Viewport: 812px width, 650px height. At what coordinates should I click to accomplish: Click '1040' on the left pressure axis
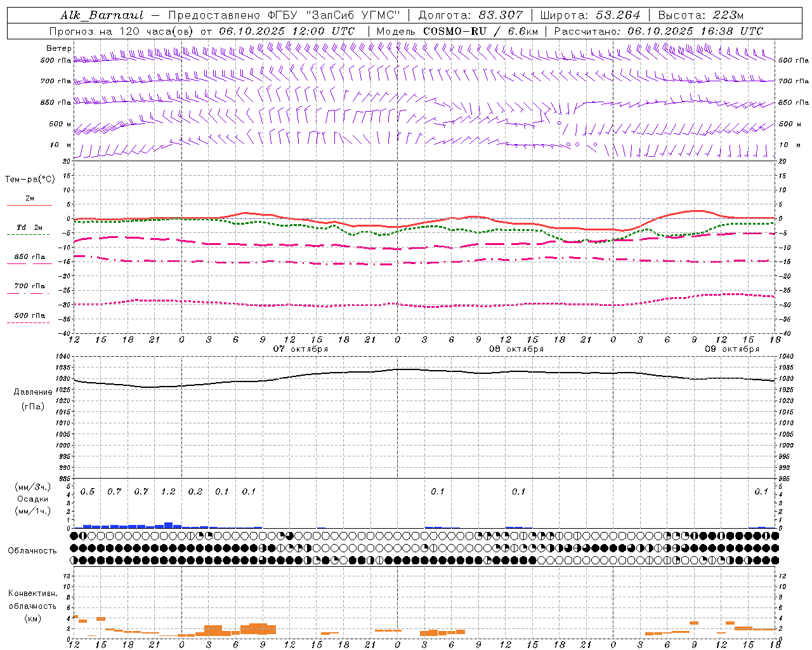[62, 357]
